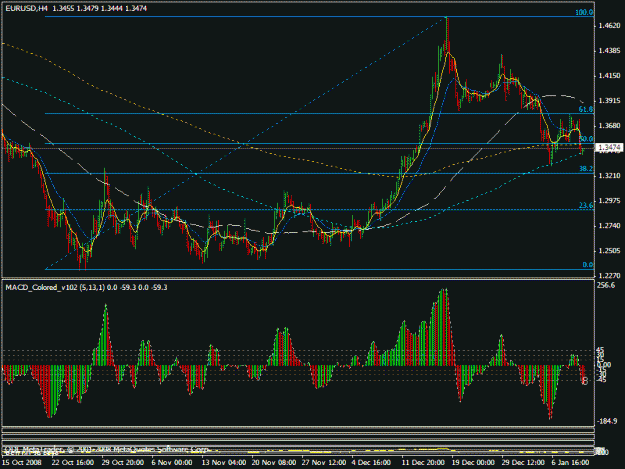Click the 6 Jan 16:00 time label
This screenshot has height=469, width=625.
(x=570, y=463)
